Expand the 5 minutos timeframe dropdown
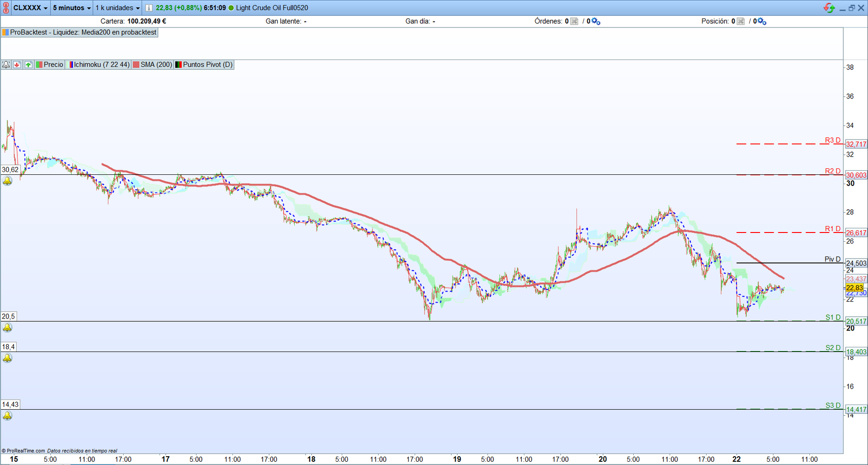The image size is (868, 465). (72, 8)
